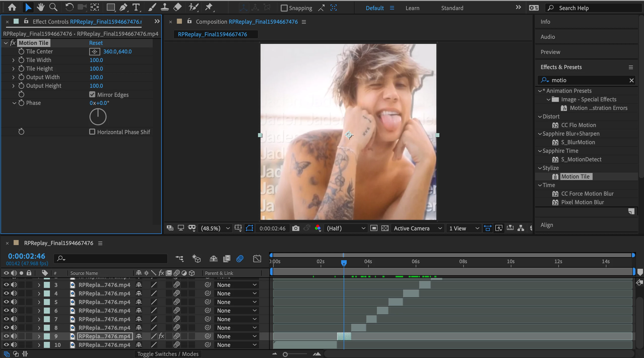This screenshot has width=644, height=358.
Task: Open the resolution dropdown showing Half
Action: click(346, 228)
